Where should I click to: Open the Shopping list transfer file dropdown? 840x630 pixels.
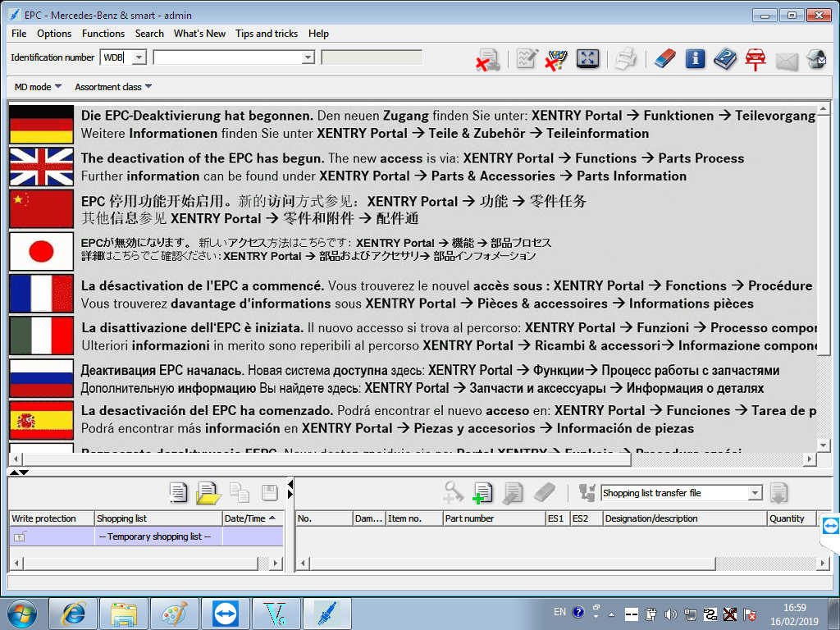coord(755,493)
